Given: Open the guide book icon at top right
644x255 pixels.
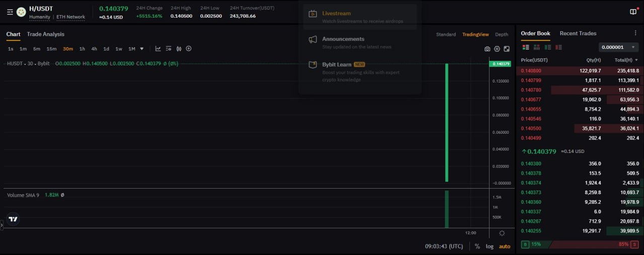Looking at the screenshot, I should pos(633,12).
